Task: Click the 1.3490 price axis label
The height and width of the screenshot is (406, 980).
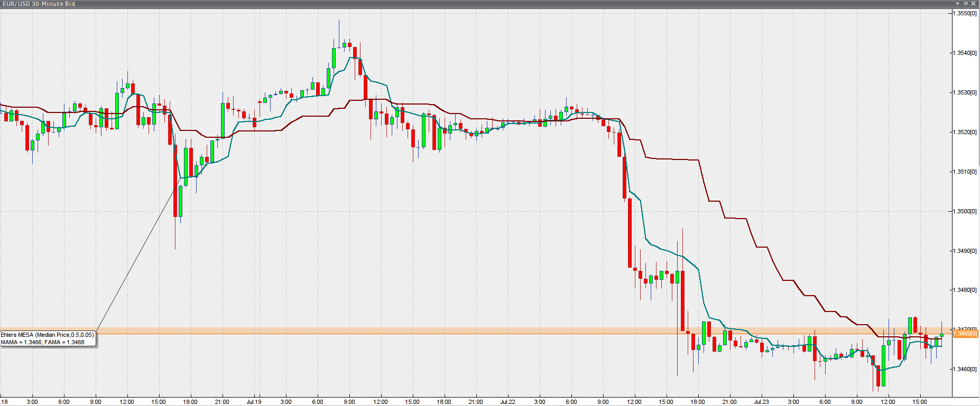Action: pos(965,251)
